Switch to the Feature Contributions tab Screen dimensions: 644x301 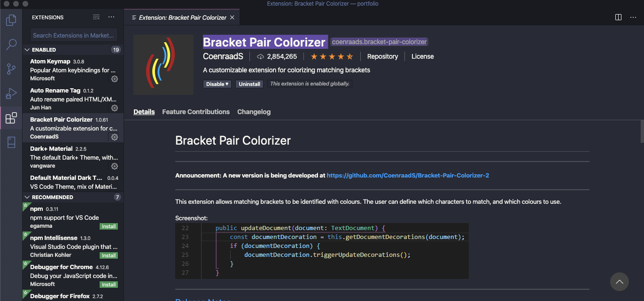point(195,112)
